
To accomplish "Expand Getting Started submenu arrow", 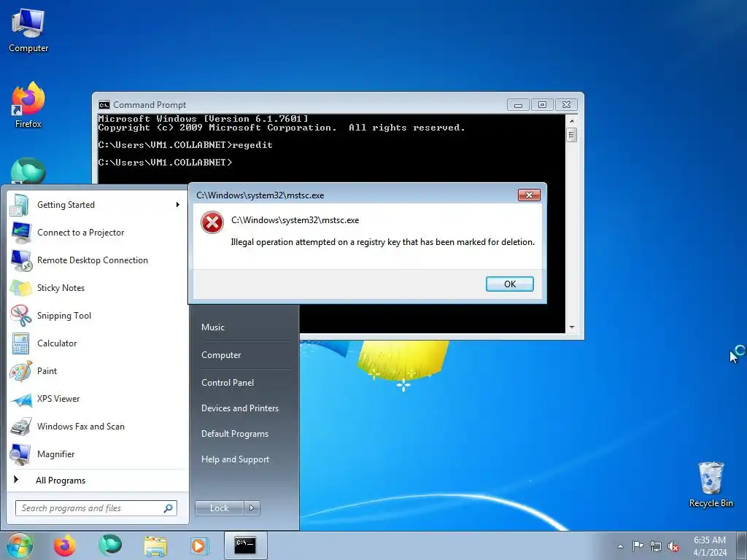I will point(177,205).
